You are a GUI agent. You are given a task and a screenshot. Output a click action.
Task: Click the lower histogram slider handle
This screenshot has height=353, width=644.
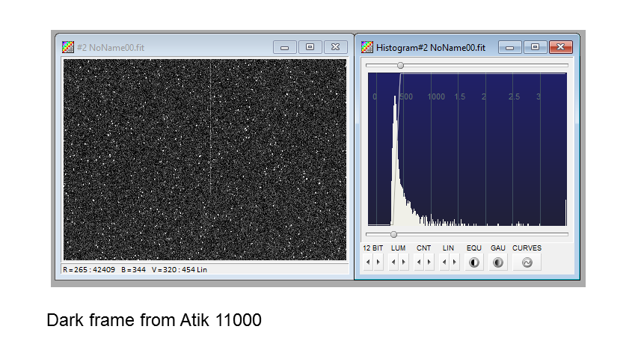tap(394, 234)
